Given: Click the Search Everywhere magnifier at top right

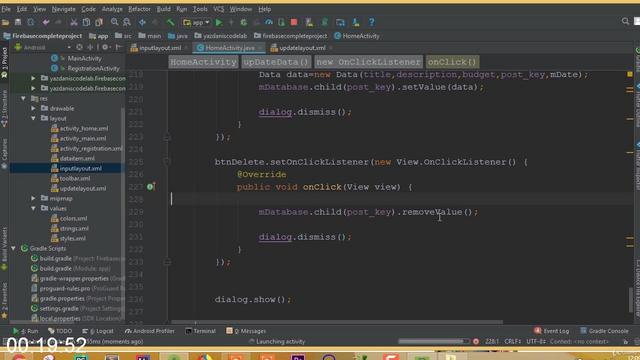Looking at the screenshot, I should [x=625, y=21].
